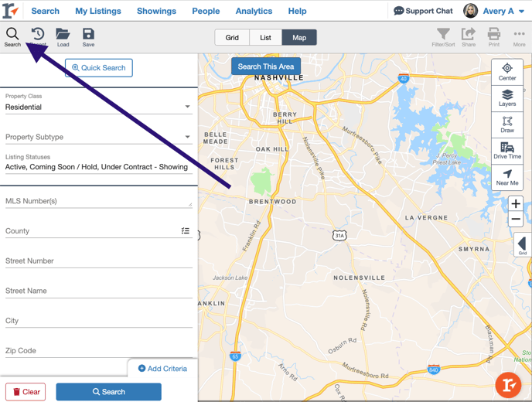Select the Draw tool on map

click(507, 124)
